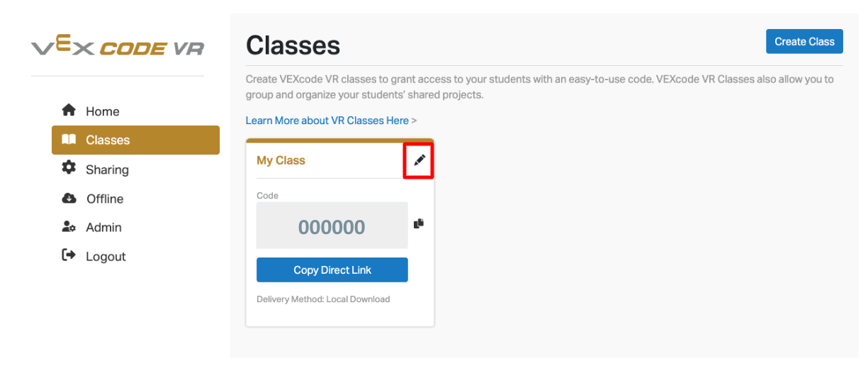Click the pencil edit icon on My Class

click(x=419, y=160)
